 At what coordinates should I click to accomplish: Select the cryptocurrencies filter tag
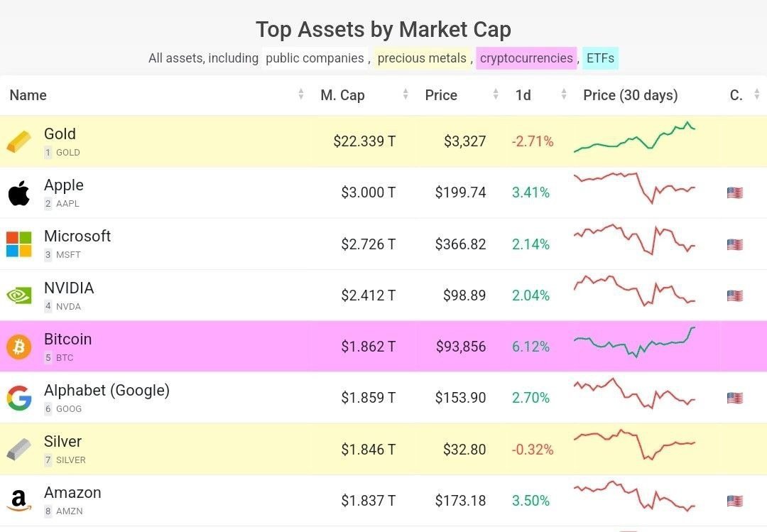point(526,58)
